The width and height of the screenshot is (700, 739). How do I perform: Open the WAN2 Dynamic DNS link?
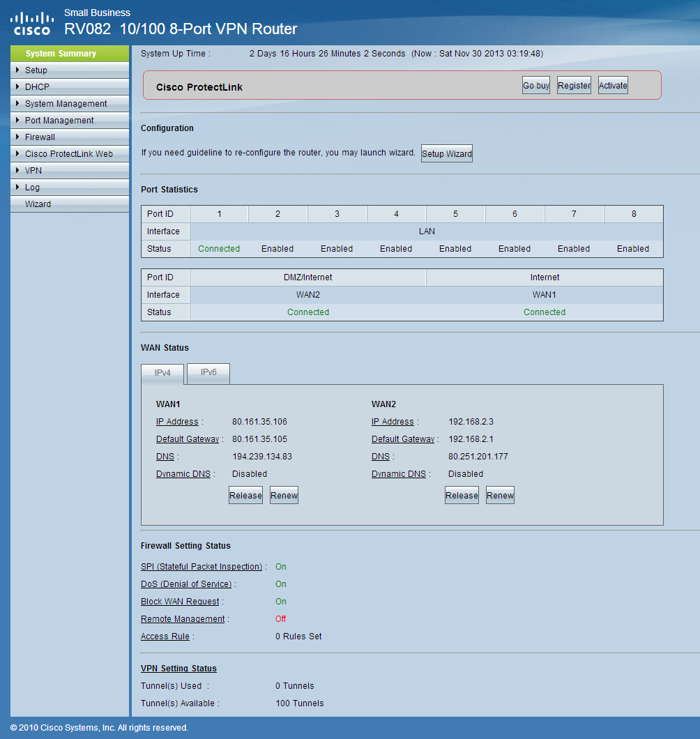pyautogui.click(x=399, y=474)
